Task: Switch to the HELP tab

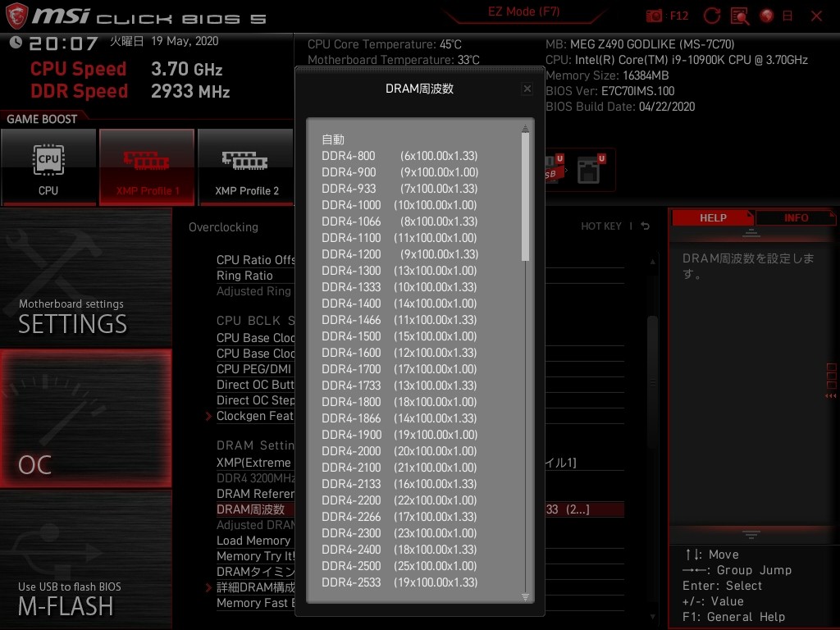Action: 713,218
